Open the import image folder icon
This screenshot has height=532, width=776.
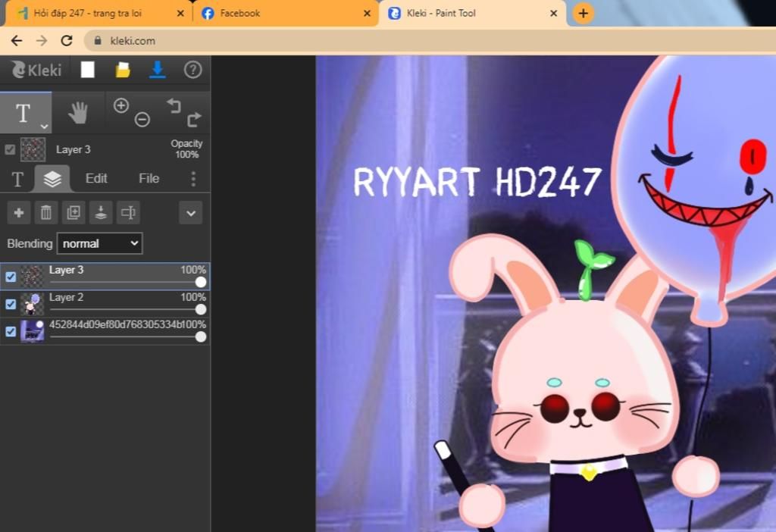click(x=123, y=70)
